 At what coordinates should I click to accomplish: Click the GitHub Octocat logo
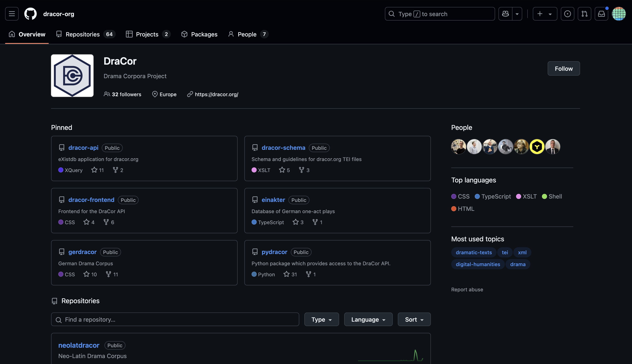click(31, 14)
